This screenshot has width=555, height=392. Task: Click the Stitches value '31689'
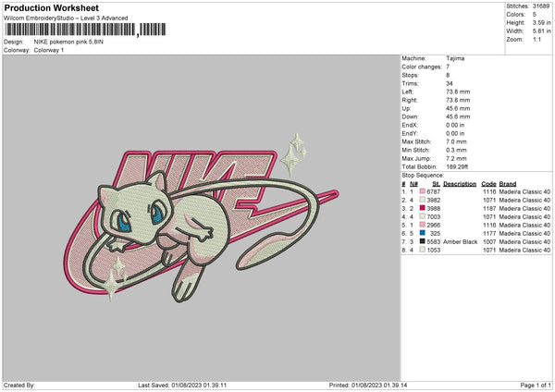pos(541,6)
